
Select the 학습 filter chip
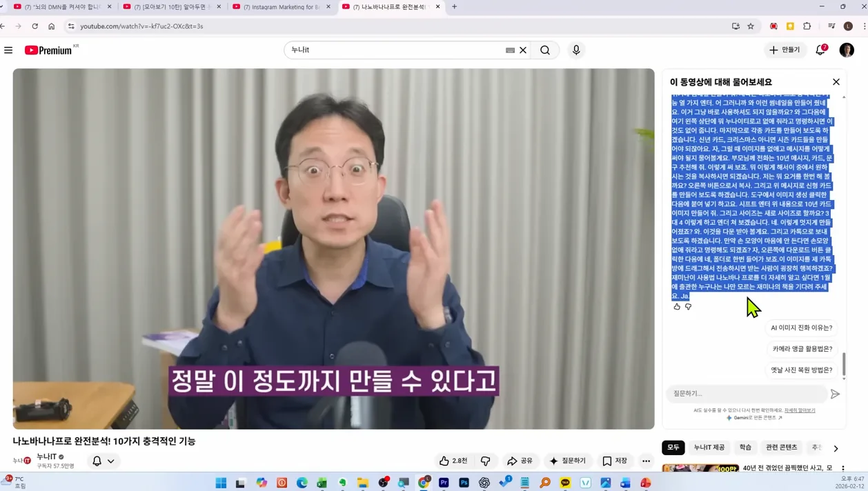click(745, 448)
